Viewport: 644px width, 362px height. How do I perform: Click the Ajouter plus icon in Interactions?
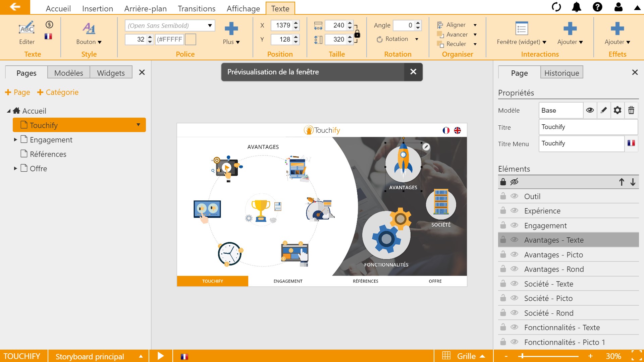(570, 29)
